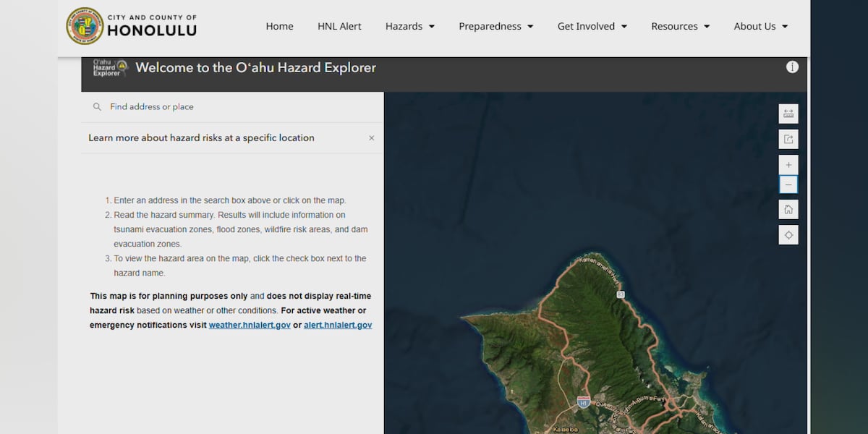Image resolution: width=868 pixels, height=434 pixels.
Task: Click 'Welcome to the O'ahu Hazard Explorer' title
Action: tap(256, 68)
